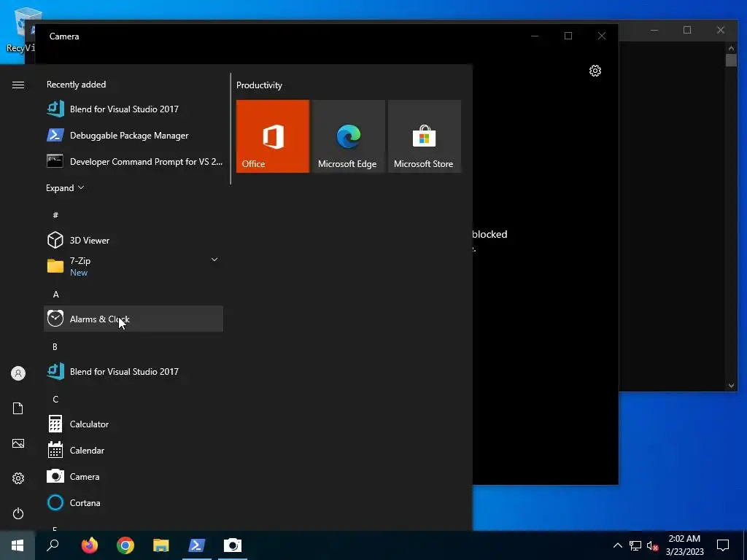Image resolution: width=747 pixels, height=560 pixels.
Task: Click the Productivity group title
Action: click(259, 85)
